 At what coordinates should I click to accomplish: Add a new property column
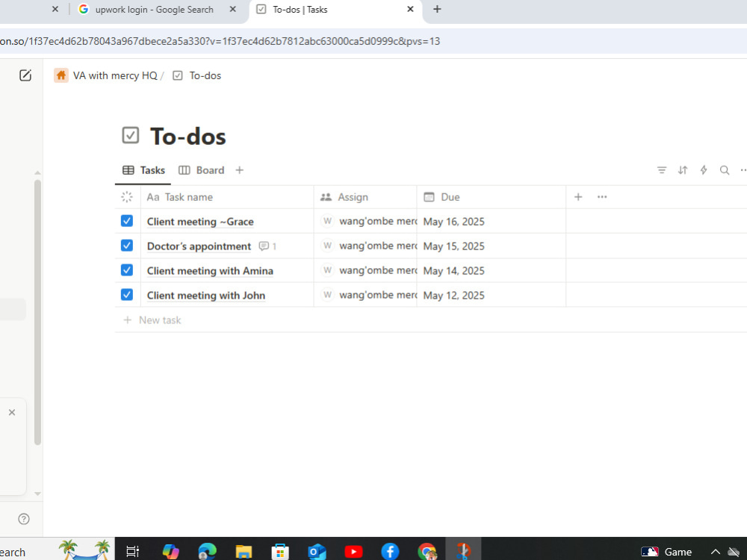pos(578,197)
